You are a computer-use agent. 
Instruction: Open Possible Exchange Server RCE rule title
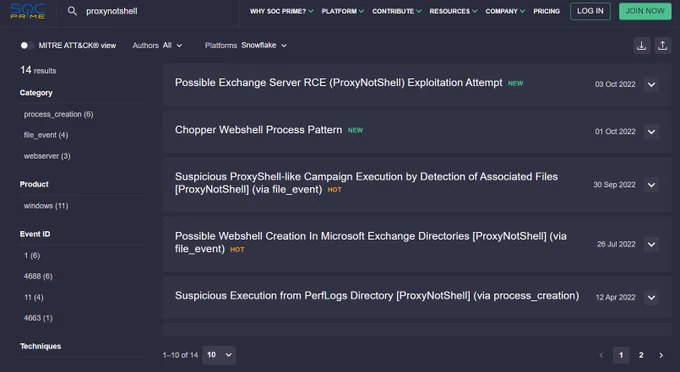(x=338, y=82)
